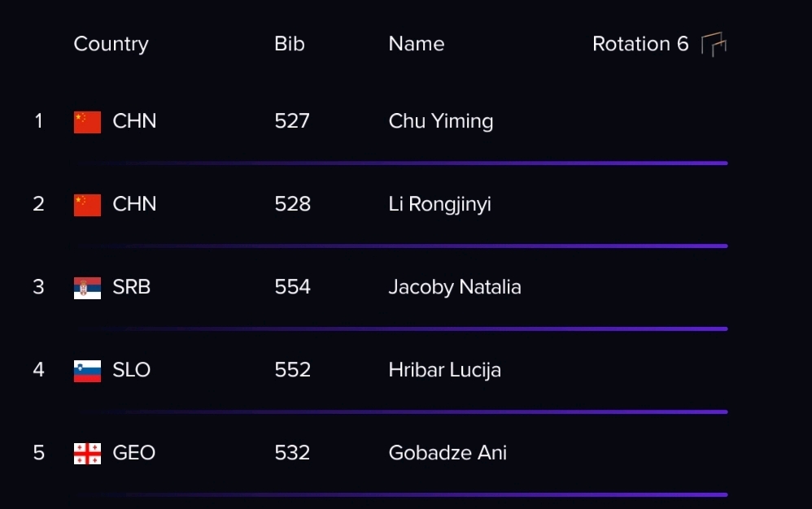Open athlete Gobadze Ani
This screenshot has height=509, width=812.
(447, 453)
